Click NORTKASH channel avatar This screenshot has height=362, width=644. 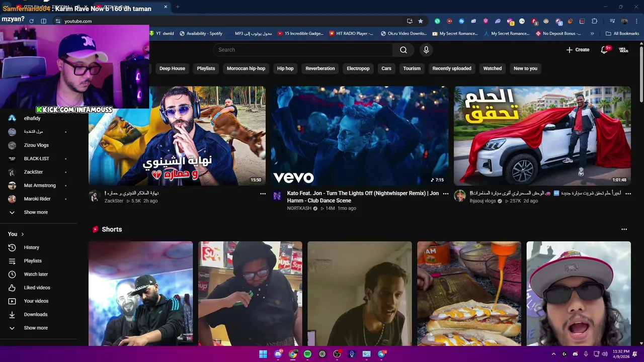[x=277, y=196]
